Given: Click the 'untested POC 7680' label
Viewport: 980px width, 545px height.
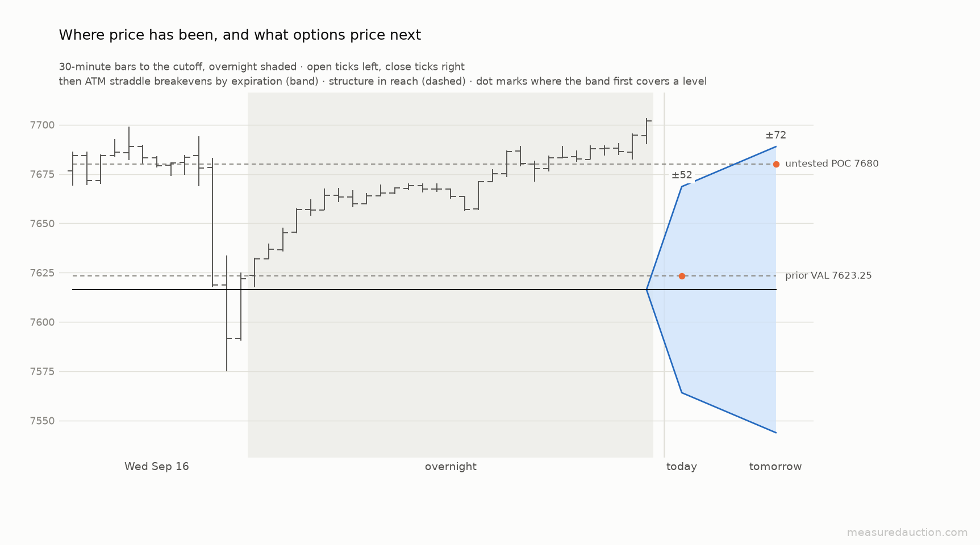Looking at the screenshot, I should tap(832, 163).
